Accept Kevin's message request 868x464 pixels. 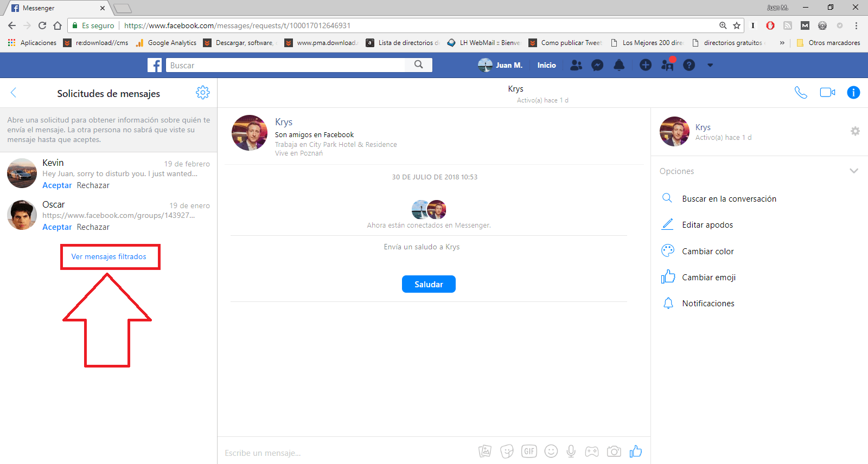point(57,185)
